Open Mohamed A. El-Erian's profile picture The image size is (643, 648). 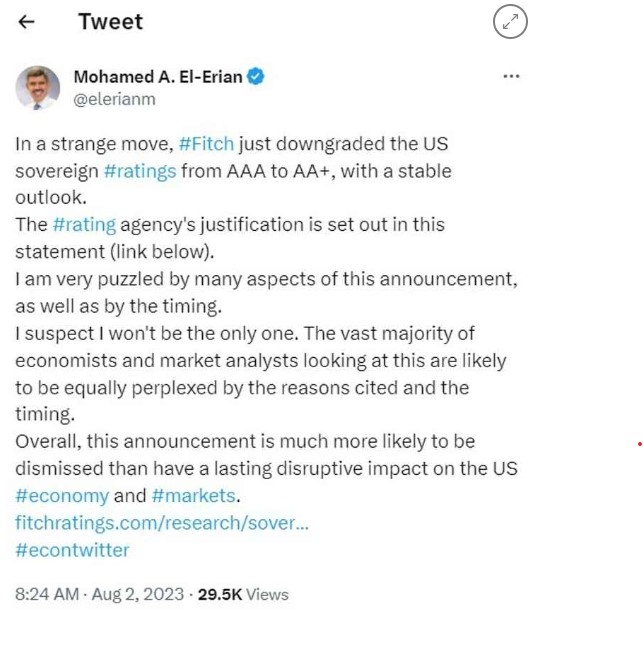(38, 88)
